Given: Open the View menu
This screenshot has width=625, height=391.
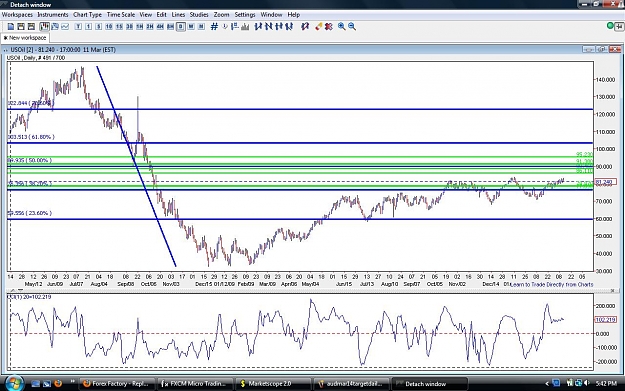Looking at the screenshot, I should tap(145, 15).
